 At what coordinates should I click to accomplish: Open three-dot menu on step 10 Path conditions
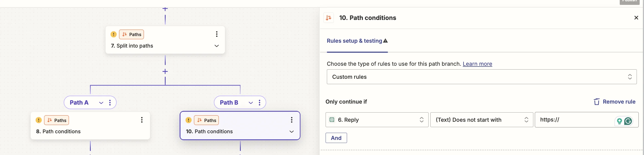[x=291, y=120]
